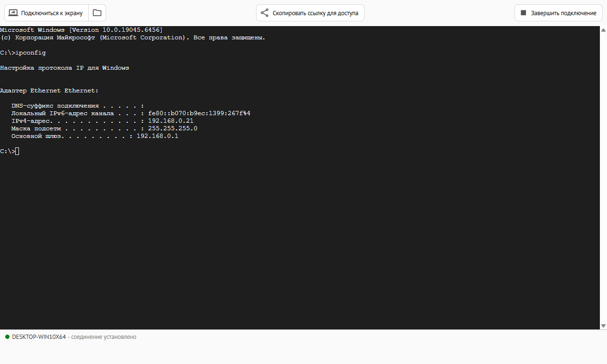This screenshot has width=607, height=364.
Task: Click the share icon for access link
Action: pos(265,13)
